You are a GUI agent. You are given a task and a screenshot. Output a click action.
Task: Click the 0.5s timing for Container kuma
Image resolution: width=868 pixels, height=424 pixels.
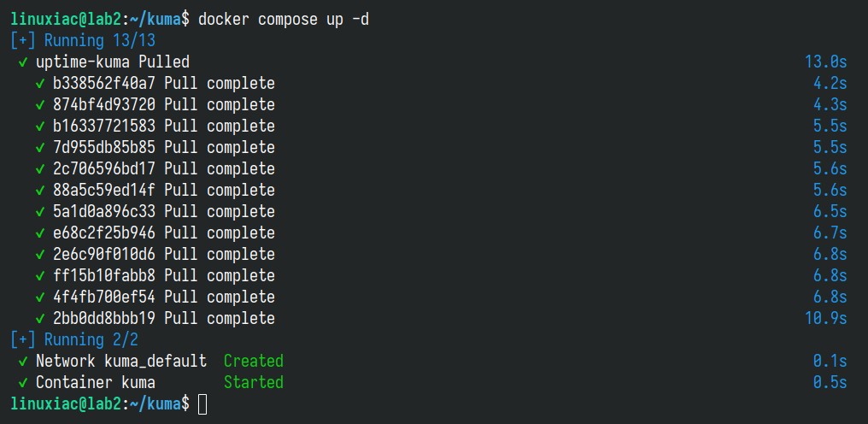pos(830,383)
